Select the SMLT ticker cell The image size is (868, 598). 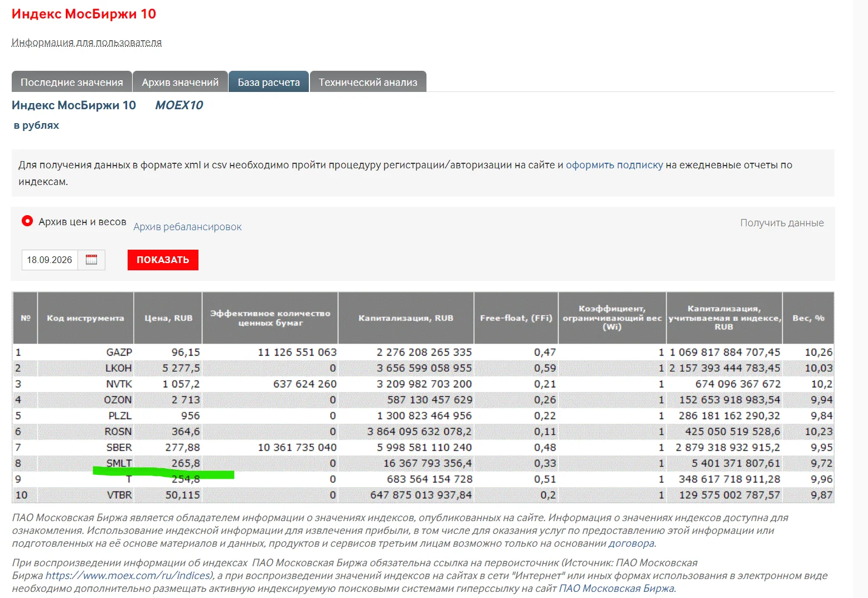pos(119,463)
